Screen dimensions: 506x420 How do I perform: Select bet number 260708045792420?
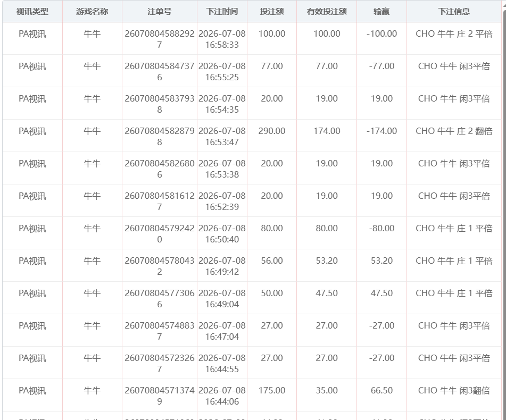point(160,234)
